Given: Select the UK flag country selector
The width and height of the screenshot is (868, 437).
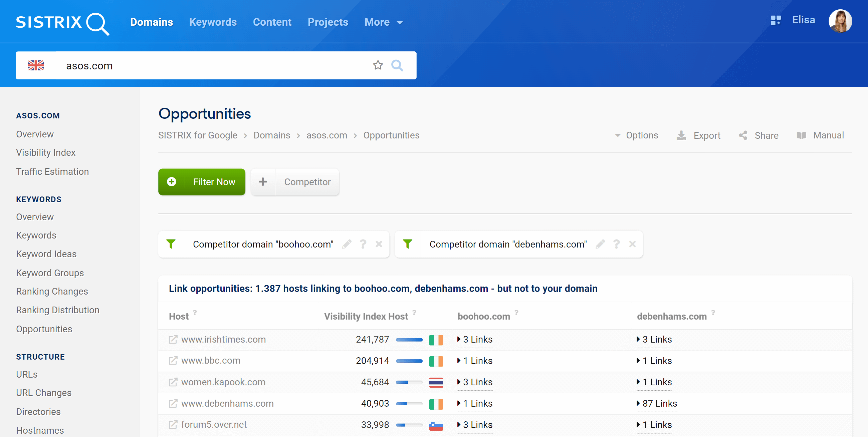Looking at the screenshot, I should (x=36, y=65).
